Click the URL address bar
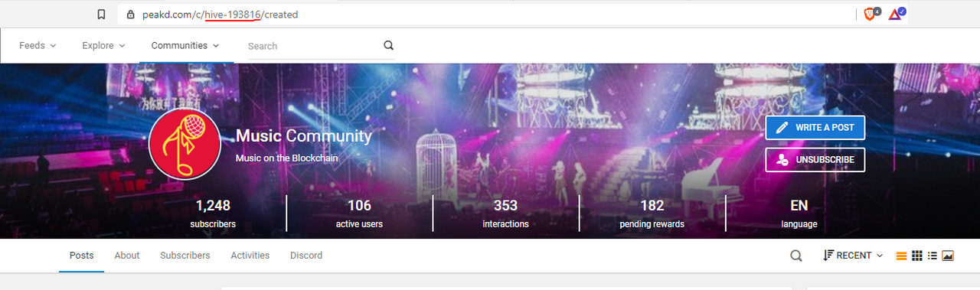This screenshot has height=290, width=980. point(486,14)
